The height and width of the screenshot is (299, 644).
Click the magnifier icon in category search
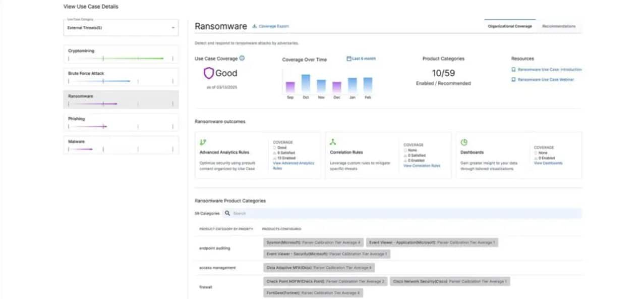227,214
